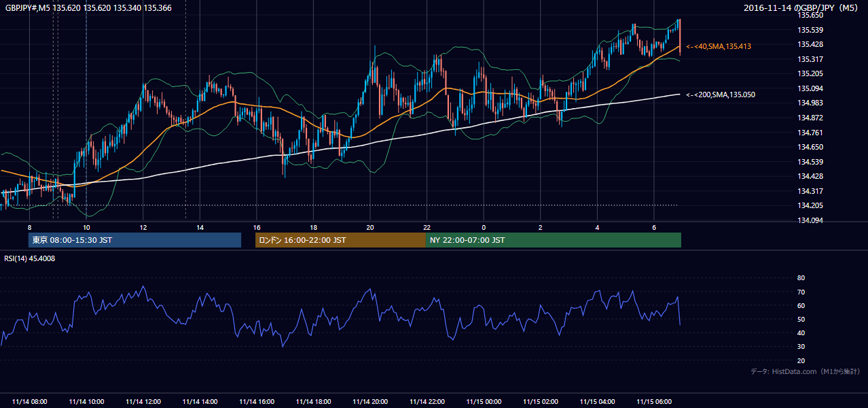Click the 135.094 price axis label

coord(810,88)
